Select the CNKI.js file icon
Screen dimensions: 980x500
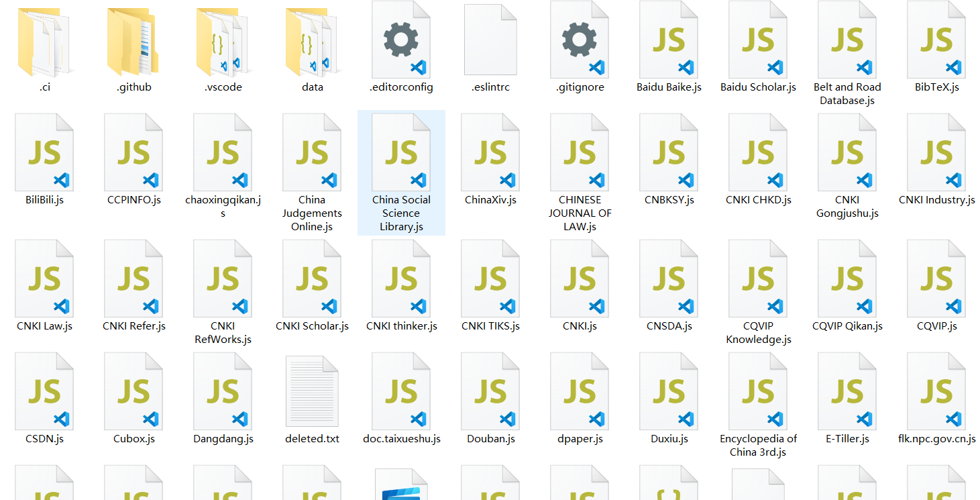[x=580, y=278]
